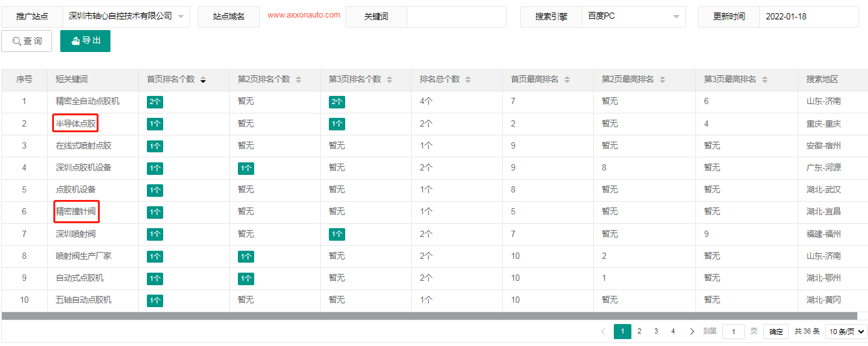Sort by 第3页最高排名 column arrows

point(765,80)
